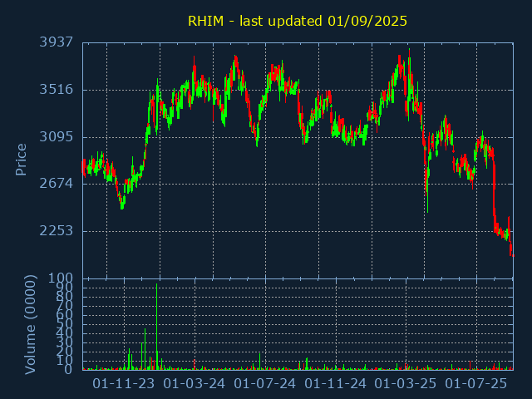Image resolution: width=532 pixels, height=399 pixels.
Task: Click the chart title 'RHIM - last updated 01/09/2025'
Action: 298,21
